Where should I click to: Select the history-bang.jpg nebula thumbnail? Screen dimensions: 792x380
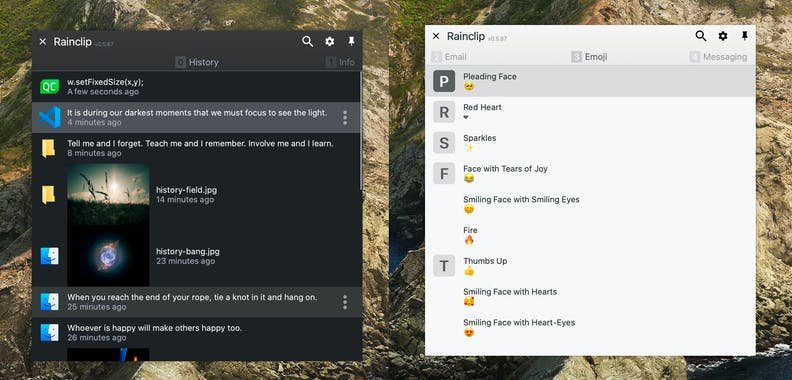coord(108,256)
